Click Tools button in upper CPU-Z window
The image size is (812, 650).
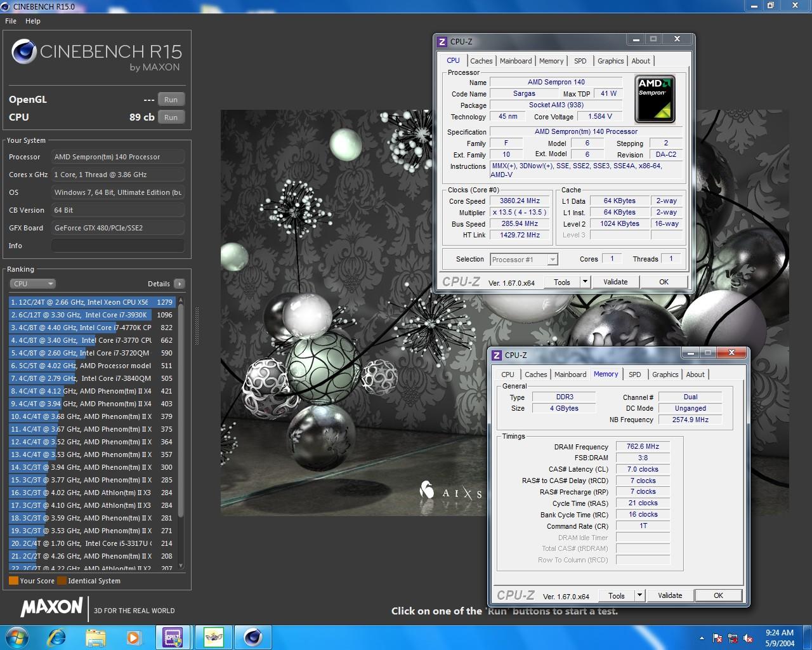562,282
